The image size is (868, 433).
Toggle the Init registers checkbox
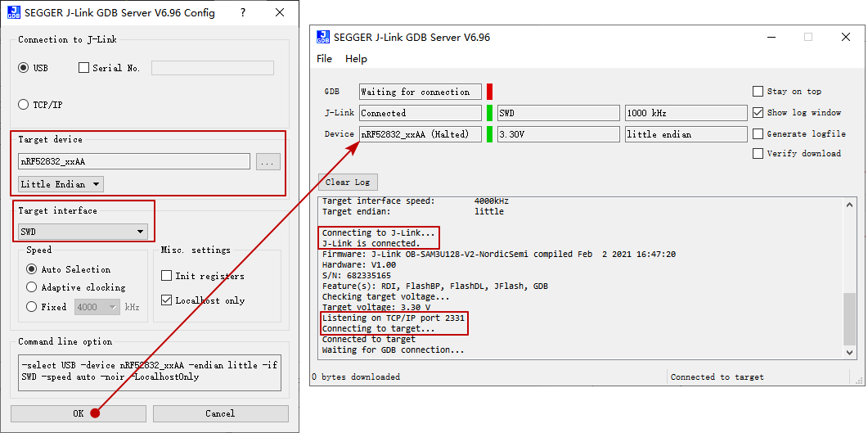pyautogui.click(x=166, y=276)
